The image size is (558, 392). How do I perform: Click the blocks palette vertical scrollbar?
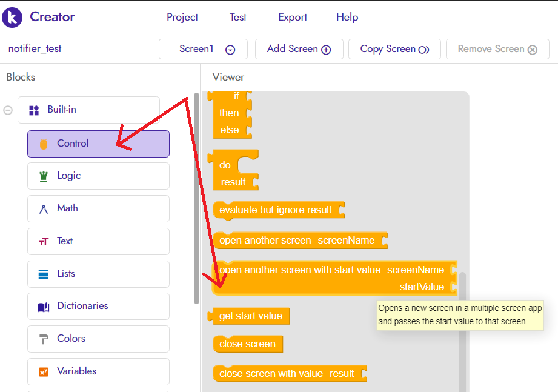(x=196, y=200)
